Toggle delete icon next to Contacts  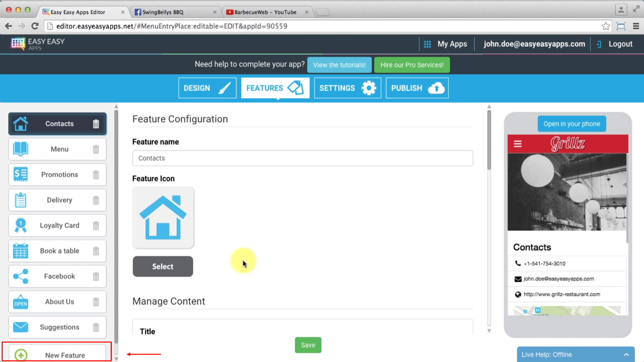(x=96, y=124)
